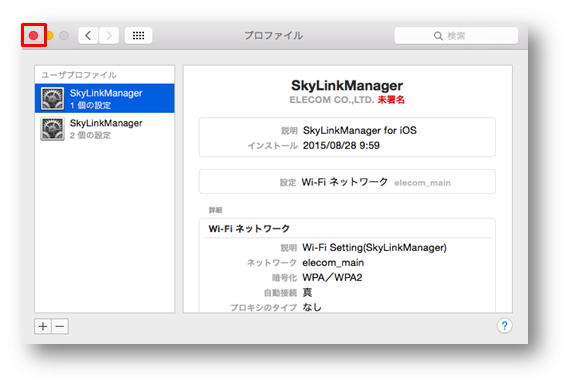Minimize window using the yellow button

(x=49, y=35)
